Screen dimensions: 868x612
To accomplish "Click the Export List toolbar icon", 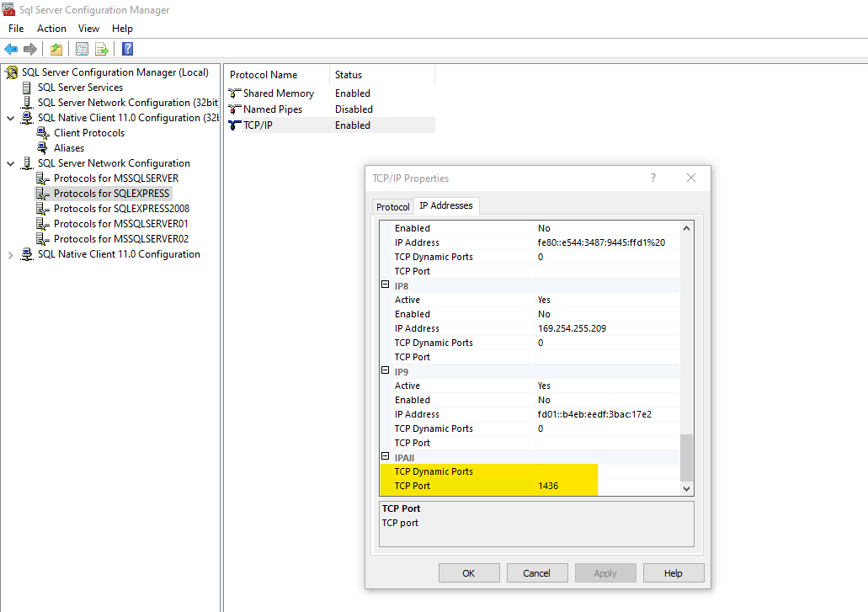I will [x=101, y=49].
